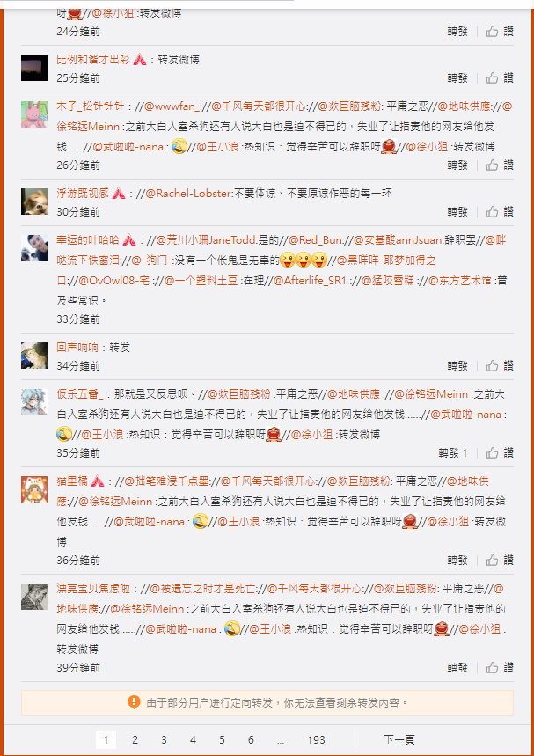The height and width of the screenshot is (756, 534).
Task: Jump to page 193
Action: pos(316,739)
